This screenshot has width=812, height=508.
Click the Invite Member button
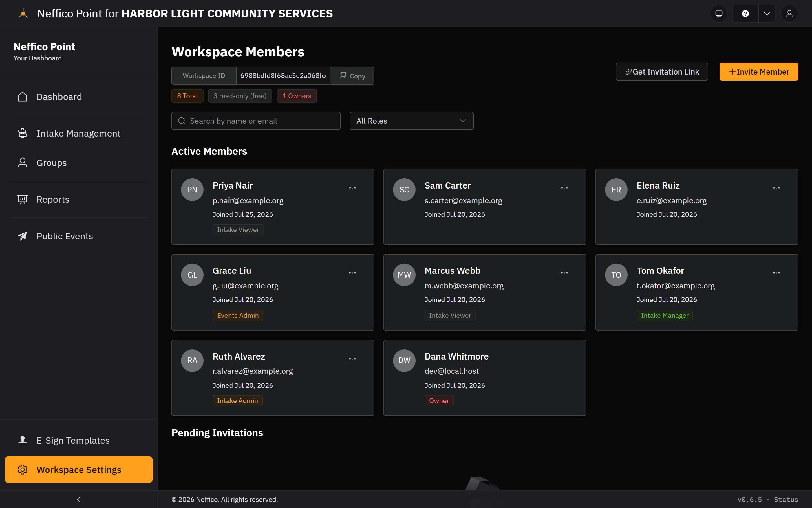(x=759, y=72)
